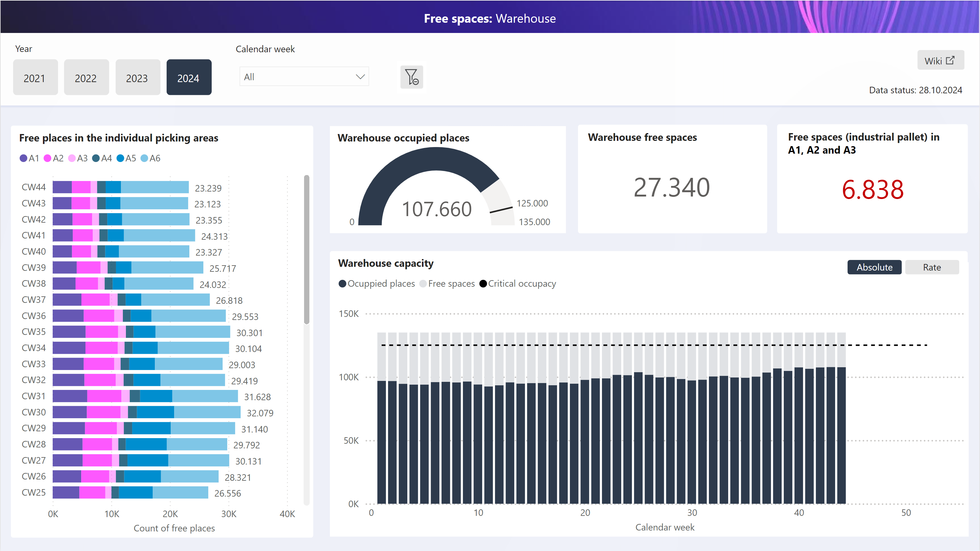Click the CW42 total value 23.355
Viewport: 980px width, 551px height.
(209, 220)
